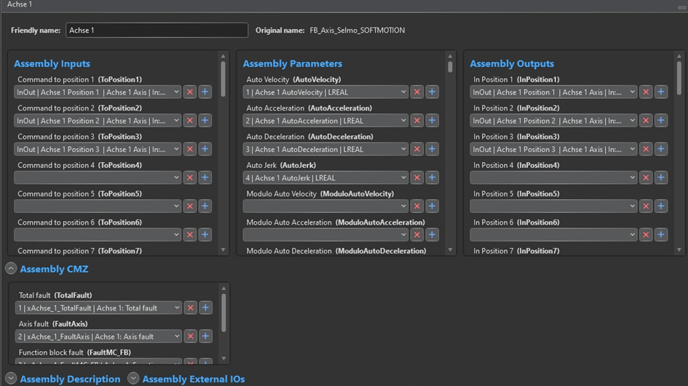Delete the In Position 2 output assignment
The image size is (688, 386).
(x=646, y=121)
